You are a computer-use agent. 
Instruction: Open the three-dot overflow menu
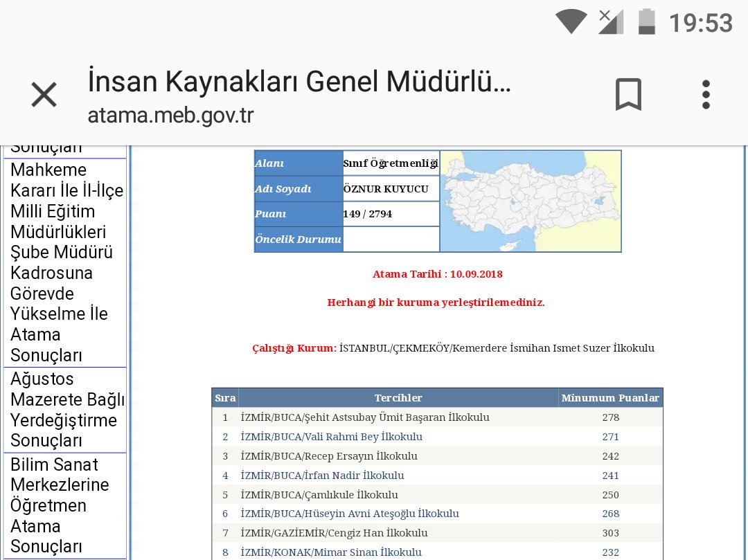tap(706, 94)
